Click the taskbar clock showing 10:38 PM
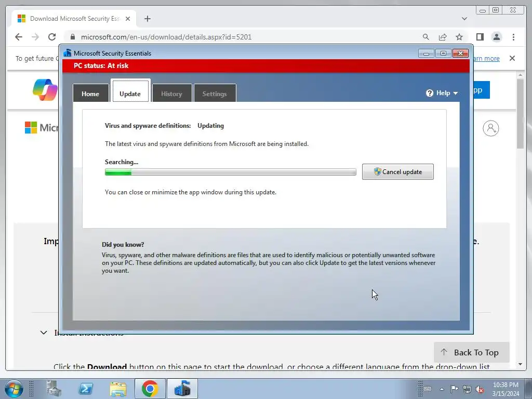 pyautogui.click(x=506, y=389)
